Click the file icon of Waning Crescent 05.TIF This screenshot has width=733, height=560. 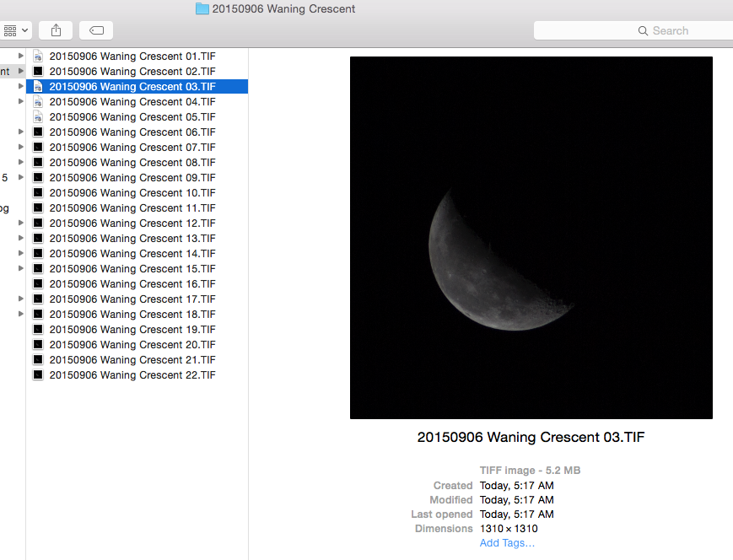[38, 116]
